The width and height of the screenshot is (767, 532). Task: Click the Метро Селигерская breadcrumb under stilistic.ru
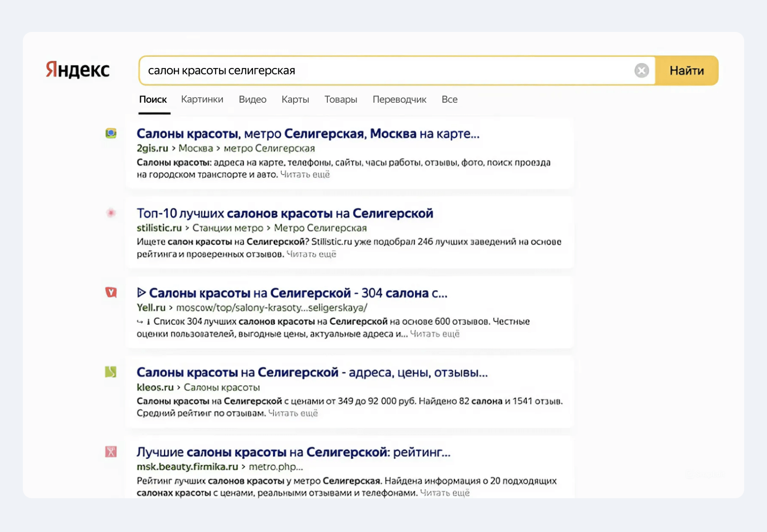coord(320,228)
